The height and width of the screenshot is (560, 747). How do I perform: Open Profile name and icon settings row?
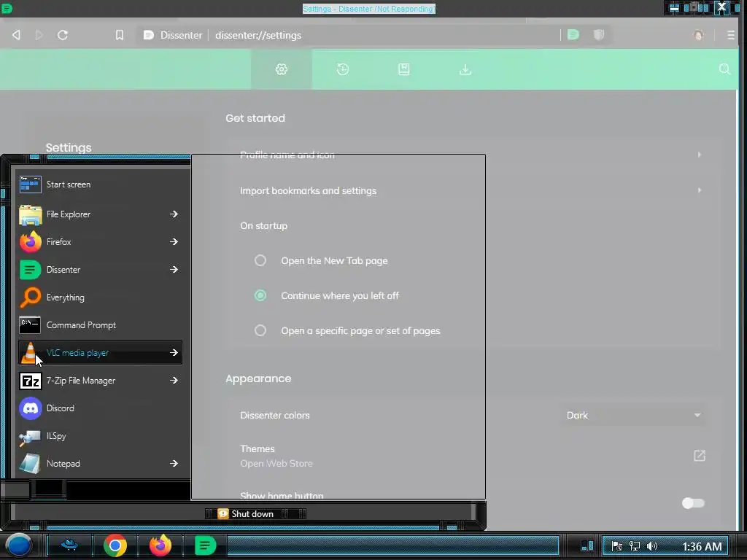[473, 155]
